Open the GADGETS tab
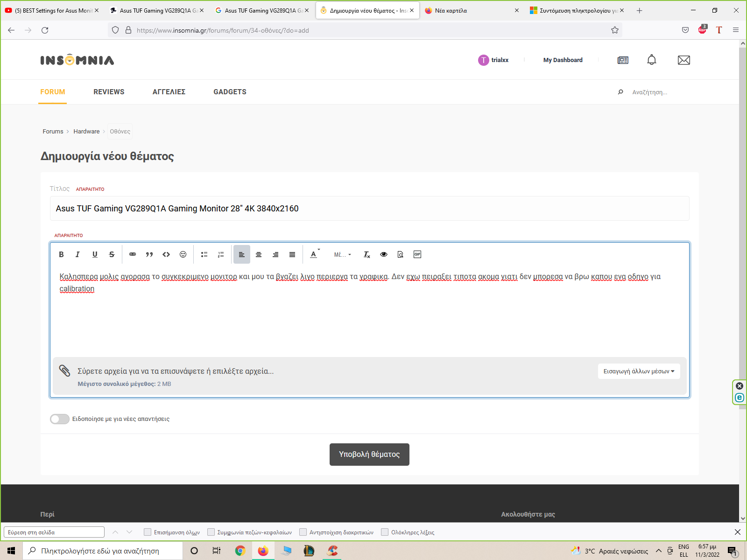 pos(230,92)
